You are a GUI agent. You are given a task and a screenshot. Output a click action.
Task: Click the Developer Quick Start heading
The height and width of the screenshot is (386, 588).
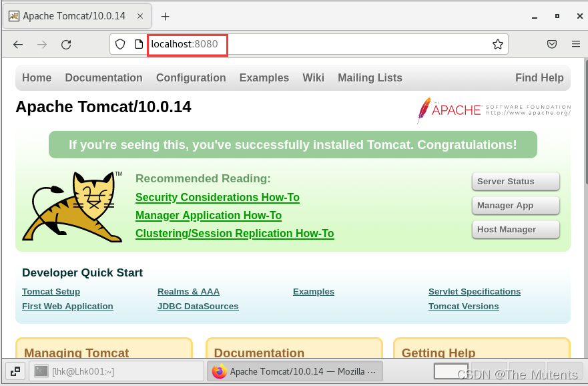coord(83,272)
